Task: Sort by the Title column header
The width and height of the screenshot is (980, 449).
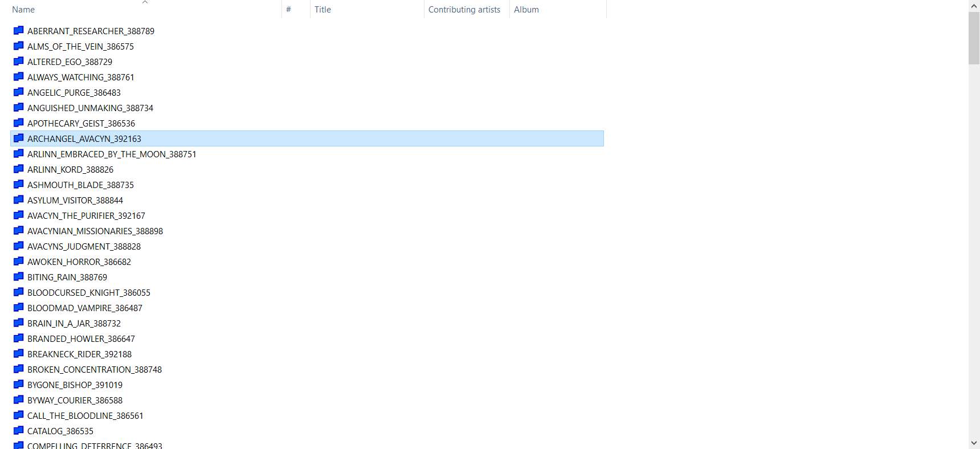Action: (x=322, y=10)
